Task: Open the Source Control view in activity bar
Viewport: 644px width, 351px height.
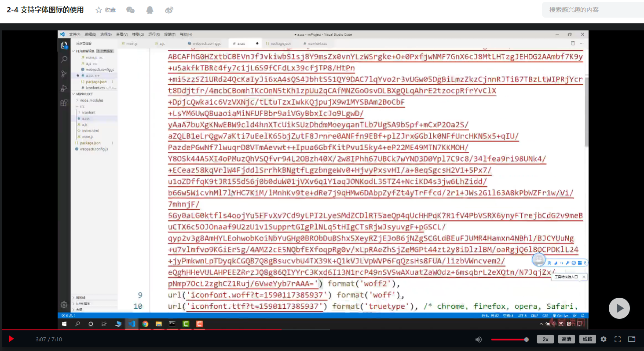Action: 64,74
